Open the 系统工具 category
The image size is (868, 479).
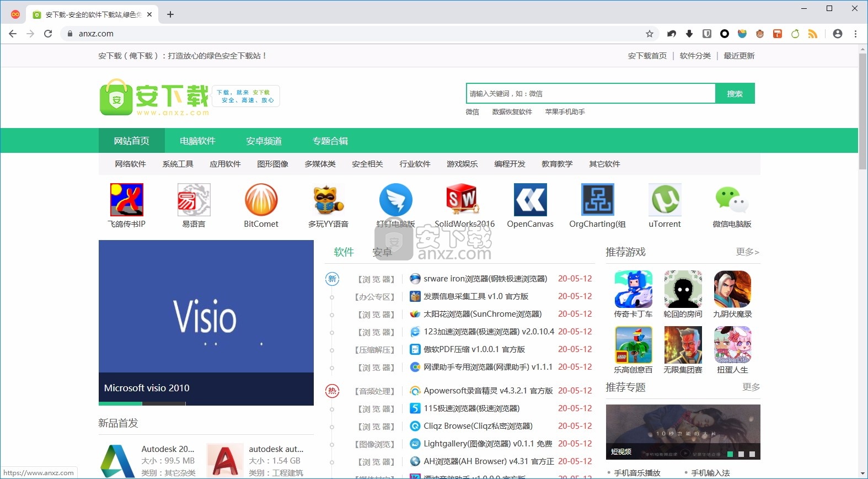pyautogui.click(x=178, y=164)
